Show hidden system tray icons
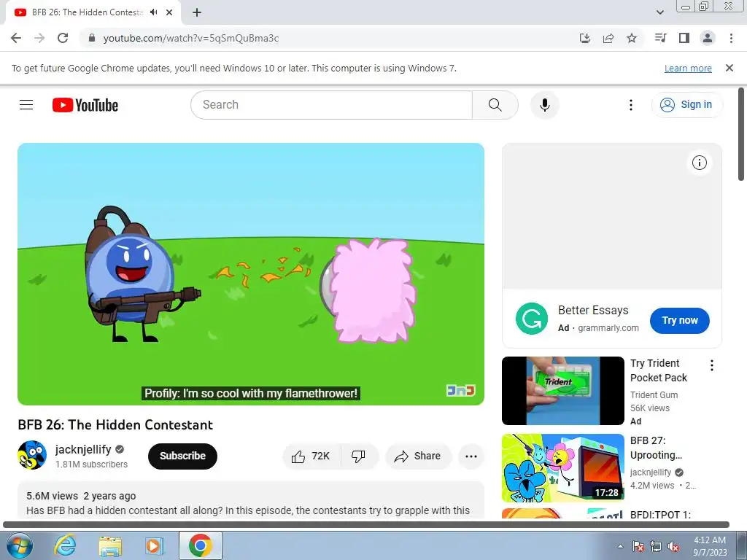The width and height of the screenshot is (747, 560). click(x=620, y=546)
